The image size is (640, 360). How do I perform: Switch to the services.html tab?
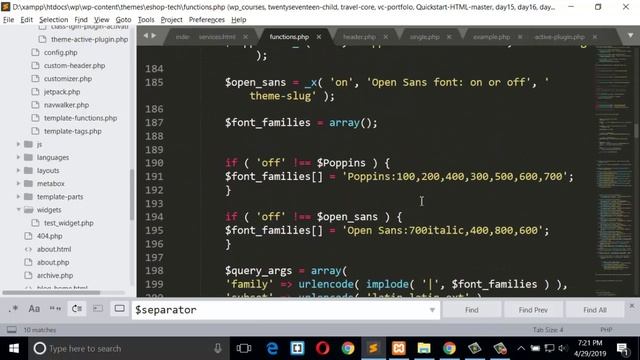pos(217,37)
